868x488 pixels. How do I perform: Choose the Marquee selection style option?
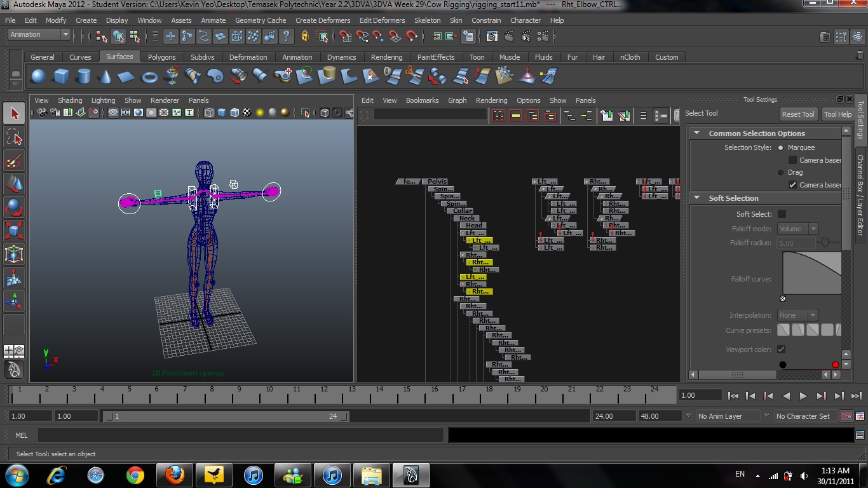pyautogui.click(x=781, y=147)
